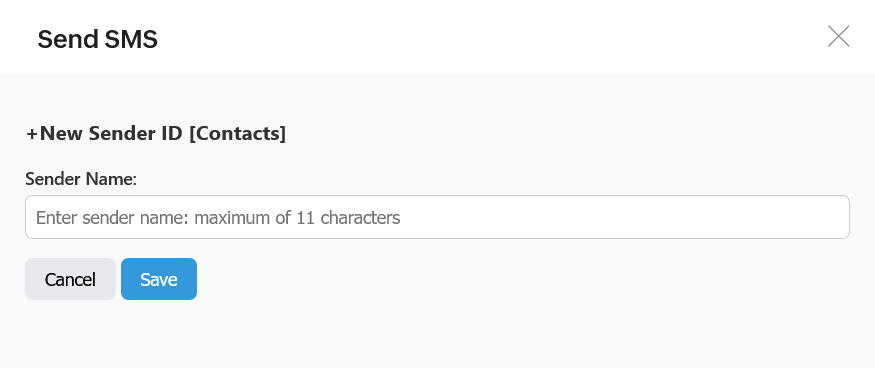Select the blue Save button

pos(158,279)
